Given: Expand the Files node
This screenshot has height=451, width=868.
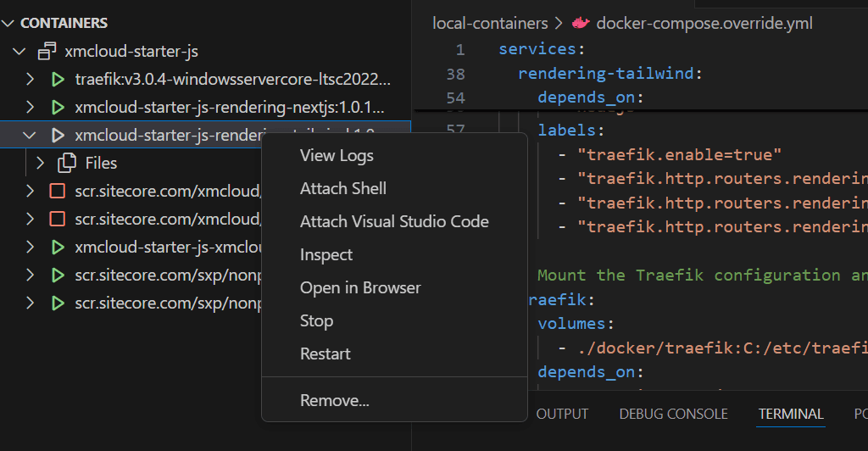Looking at the screenshot, I should point(39,163).
